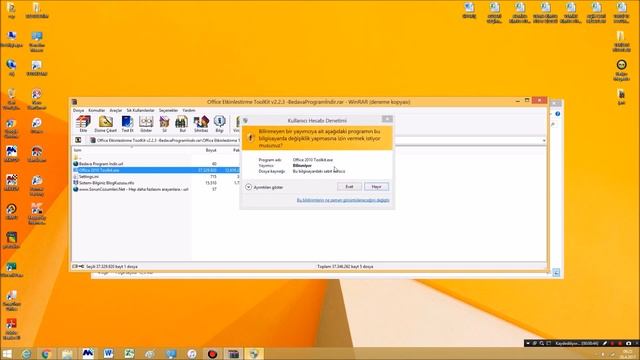Click the Bul (Find) binoculars icon
This screenshot has height=360, width=640.
coord(182,124)
